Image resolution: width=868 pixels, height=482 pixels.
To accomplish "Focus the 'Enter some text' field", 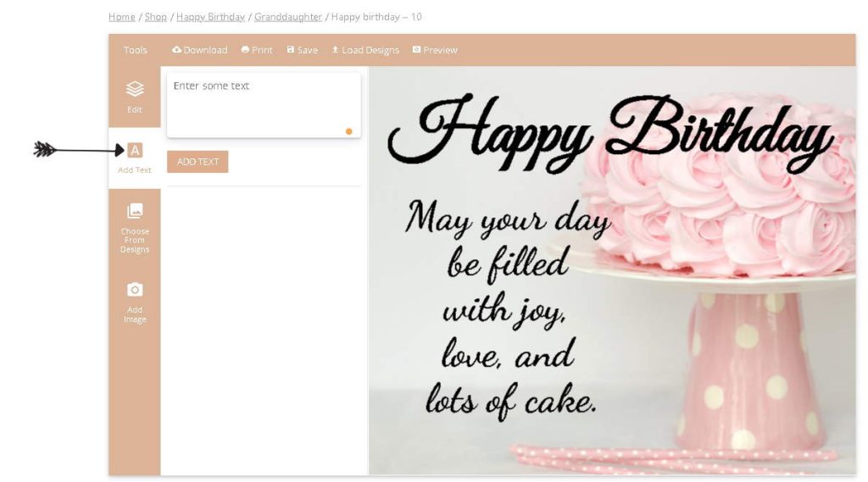I will coord(264,104).
